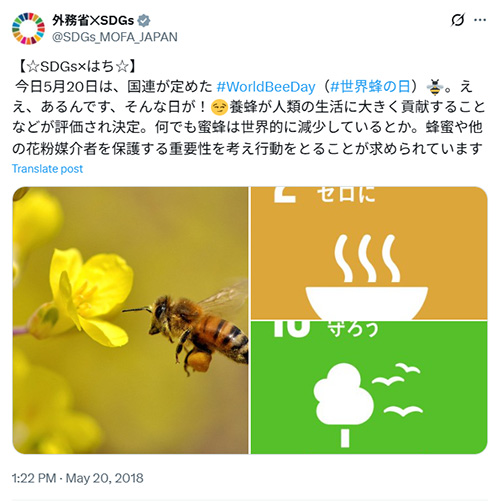Open the Grok slashed-circle icon
Image resolution: width=500 pixels, height=502 pixels.
[458, 20]
